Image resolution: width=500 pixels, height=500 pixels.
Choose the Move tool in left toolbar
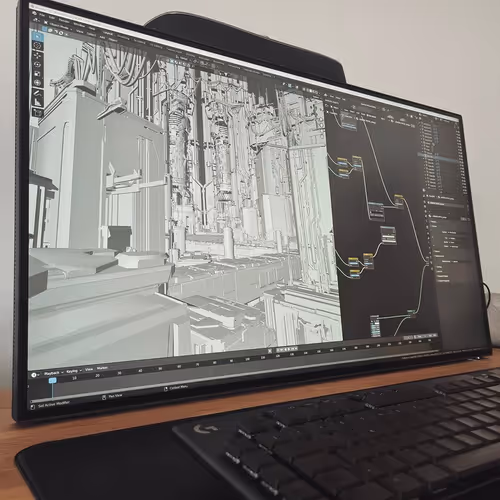pyautogui.click(x=37, y=55)
